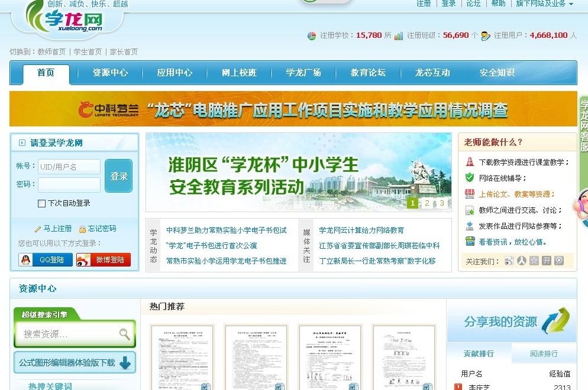
Task: Click the 开 (Kaixin) follow-us icon
Action: coord(547,261)
